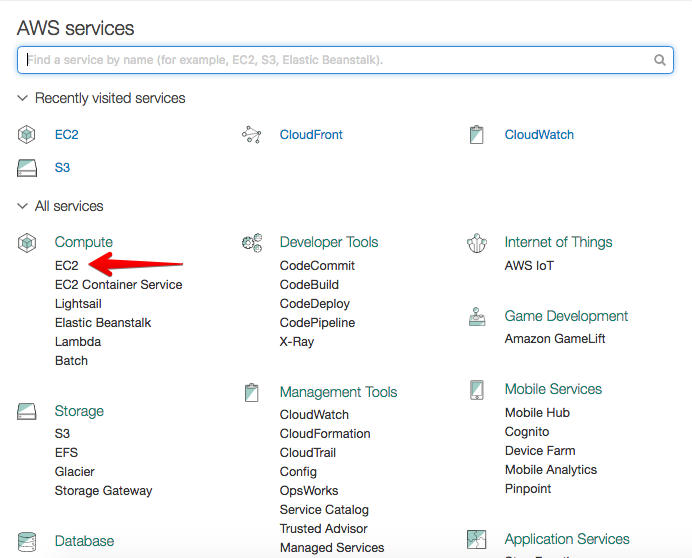
Task: Open Config service
Action: tap(298, 471)
